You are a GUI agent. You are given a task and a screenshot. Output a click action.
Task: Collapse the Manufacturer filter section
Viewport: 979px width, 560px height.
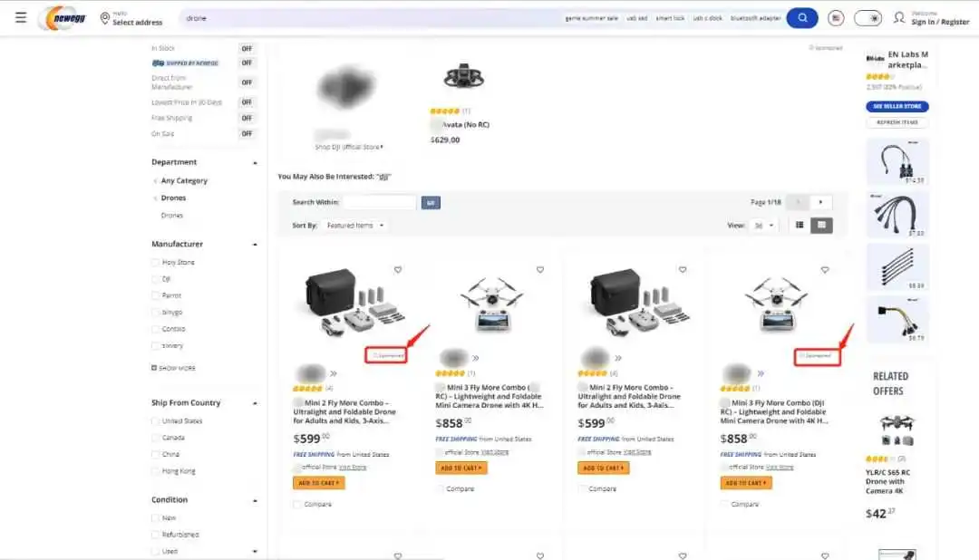click(255, 244)
